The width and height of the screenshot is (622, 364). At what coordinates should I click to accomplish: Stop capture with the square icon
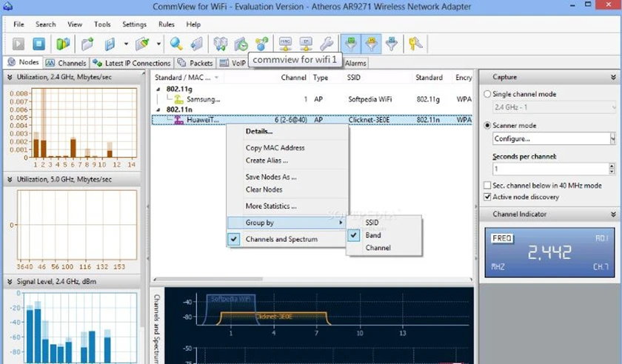coord(39,44)
